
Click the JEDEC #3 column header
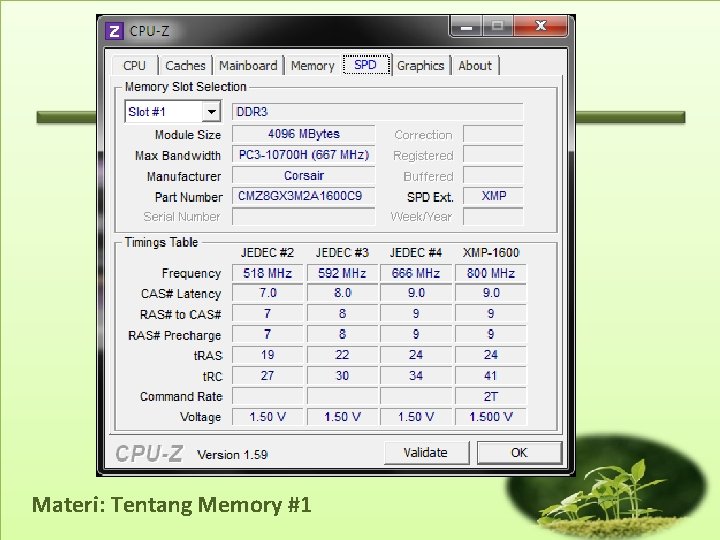[x=342, y=253]
